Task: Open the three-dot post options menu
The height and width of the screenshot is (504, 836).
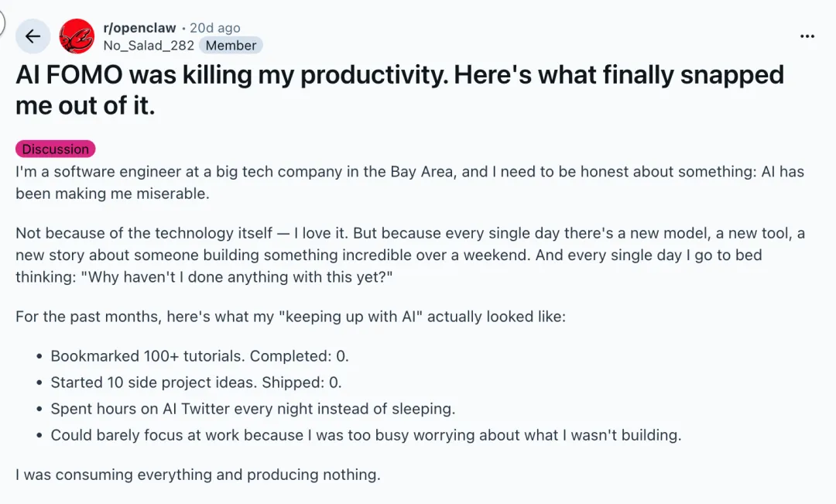Action: [x=807, y=36]
